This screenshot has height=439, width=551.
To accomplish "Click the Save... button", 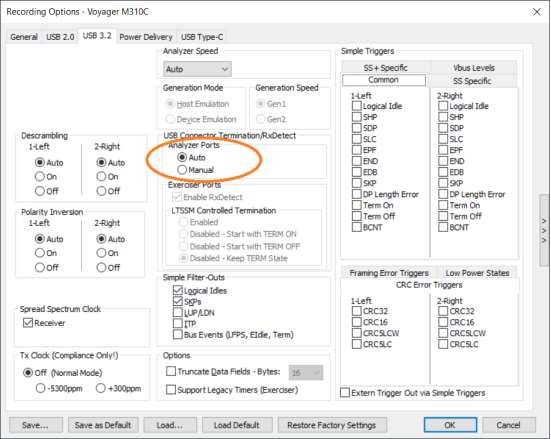I will pyautogui.click(x=35, y=425).
